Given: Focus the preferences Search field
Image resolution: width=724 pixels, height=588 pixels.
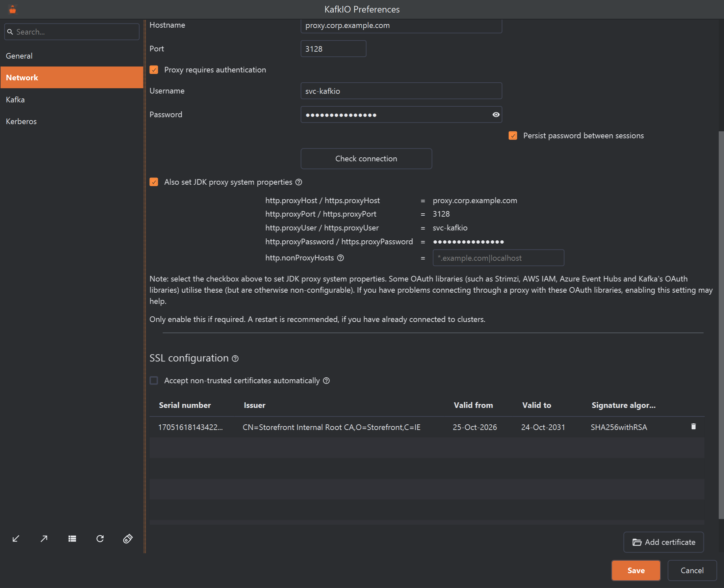Looking at the screenshot, I should (72, 32).
